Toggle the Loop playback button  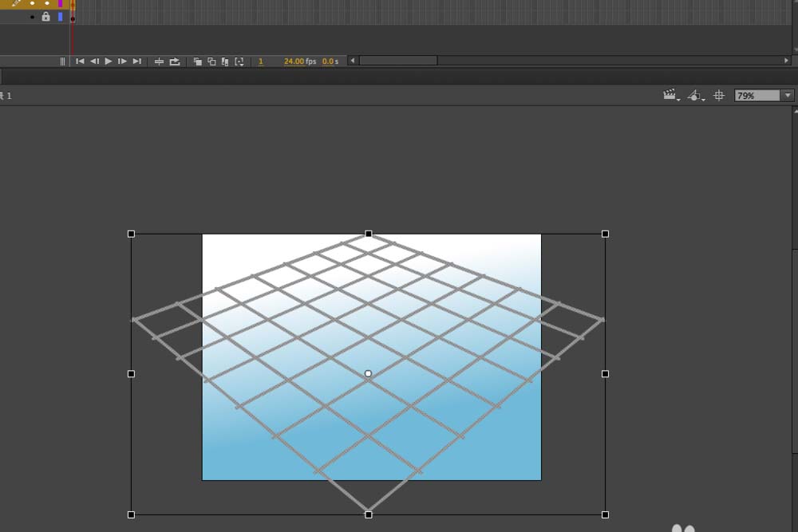click(x=175, y=61)
